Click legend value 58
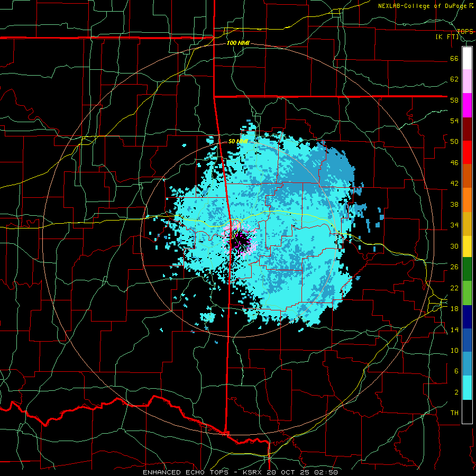Viewport: 476px width, 476px height. point(454,100)
